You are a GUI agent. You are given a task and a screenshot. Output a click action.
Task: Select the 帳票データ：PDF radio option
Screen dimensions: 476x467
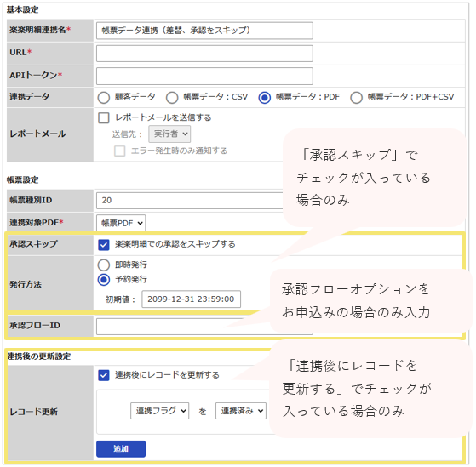pyautogui.click(x=265, y=98)
